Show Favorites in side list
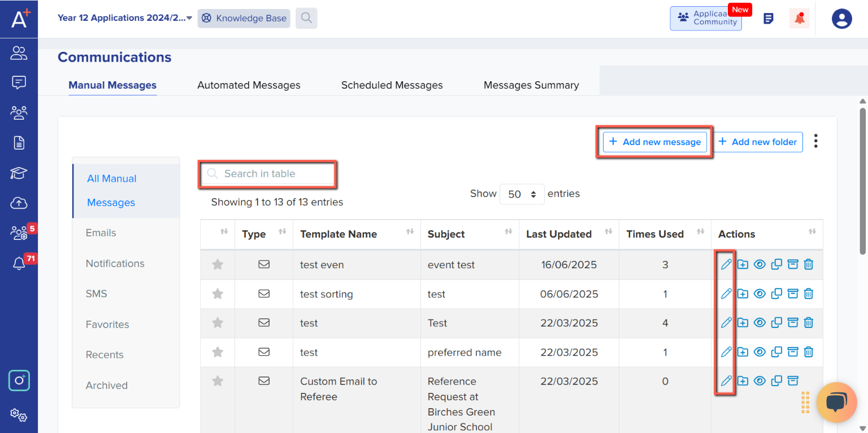The image size is (868, 433). coord(107,324)
